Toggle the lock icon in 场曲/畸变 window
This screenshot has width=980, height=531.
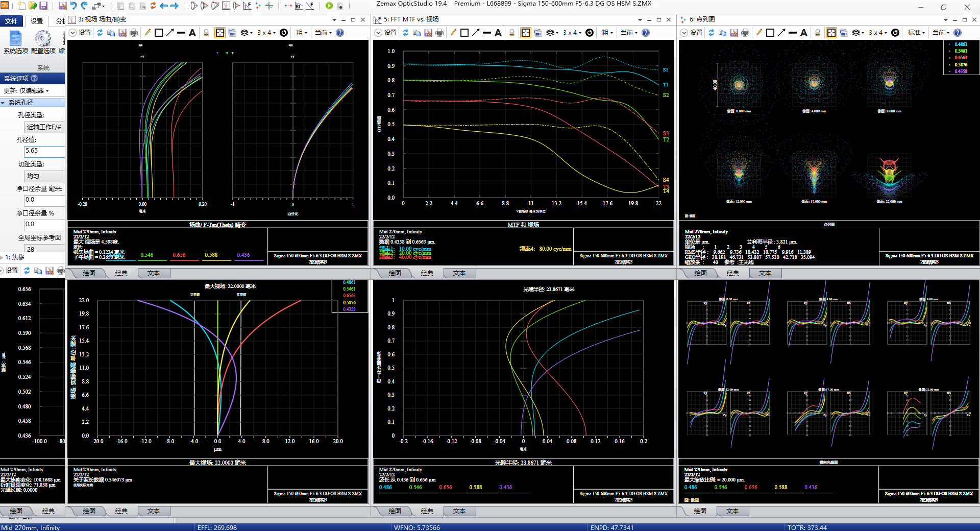[206, 33]
